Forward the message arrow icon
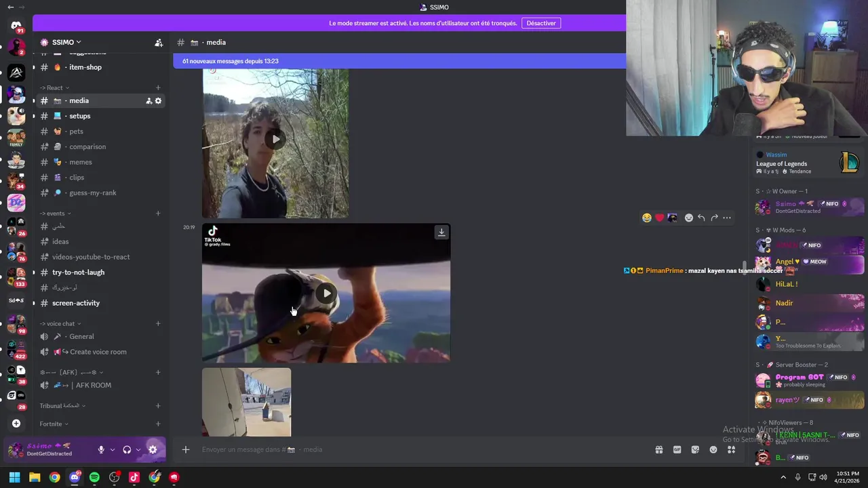Image resolution: width=868 pixels, height=488 pixels. 714,218
